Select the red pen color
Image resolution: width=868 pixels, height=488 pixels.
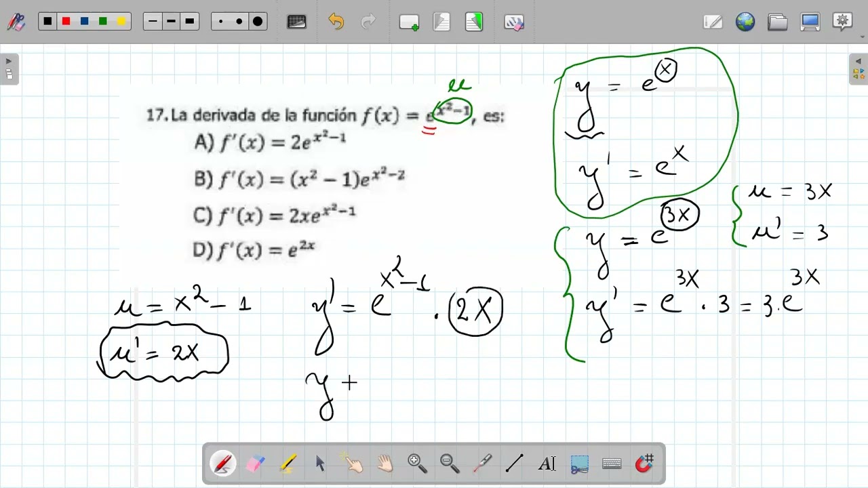(x=66, y=22)
